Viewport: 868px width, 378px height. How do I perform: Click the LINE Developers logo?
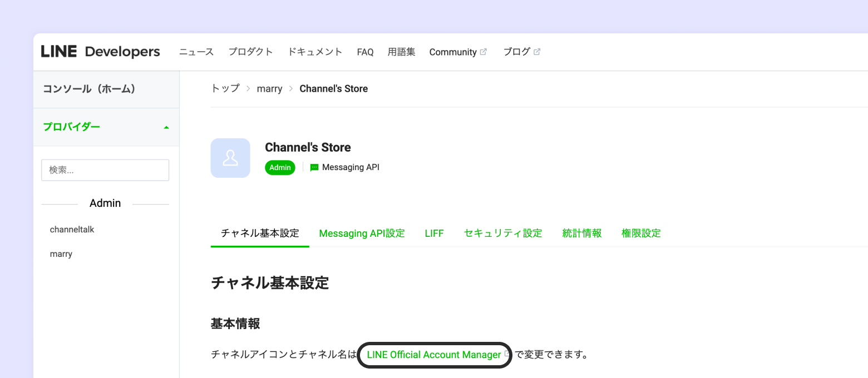(x=101, y=52)
